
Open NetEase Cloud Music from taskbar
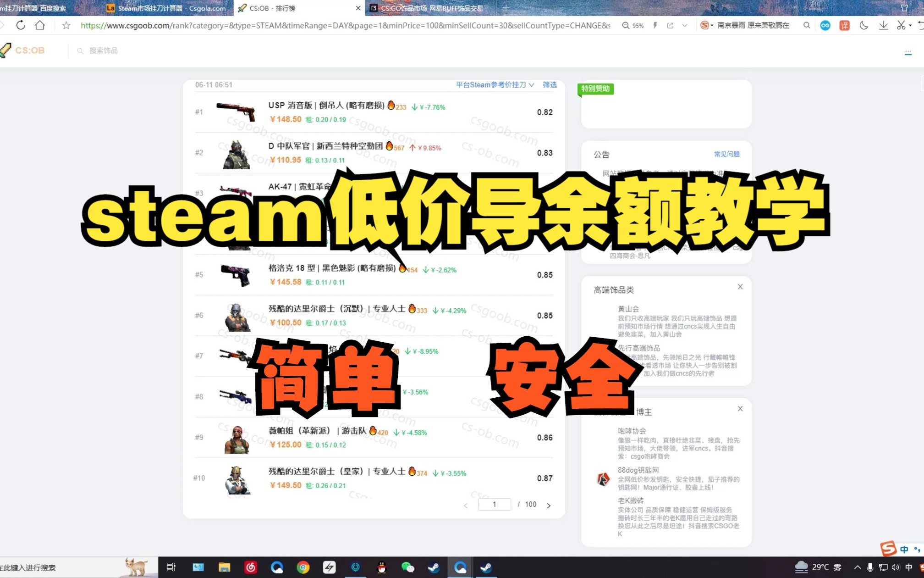(251, 567)
